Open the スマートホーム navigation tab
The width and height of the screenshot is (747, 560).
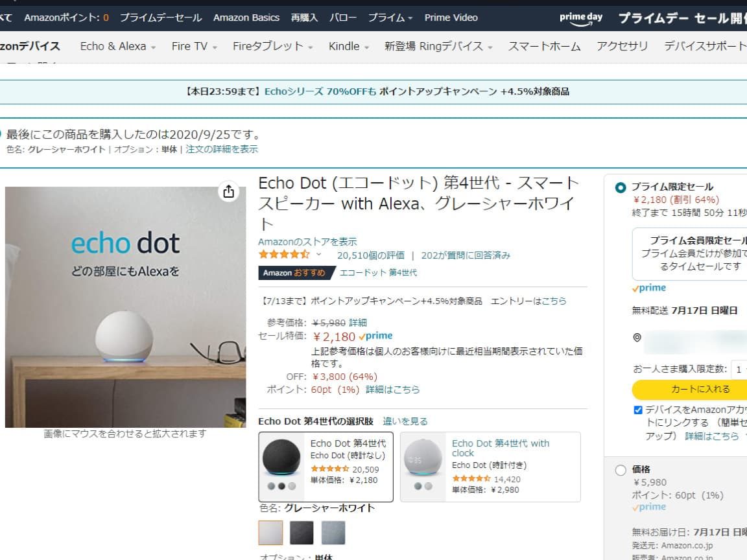(x=544, y=46)
